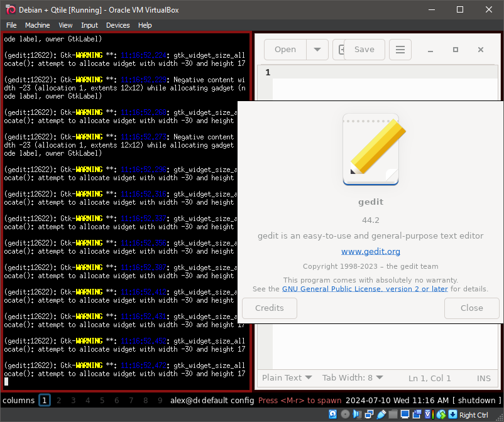The image size is (504, 422).
Task: Open the www.gedit.org link
Action: [x=370, y=251]
